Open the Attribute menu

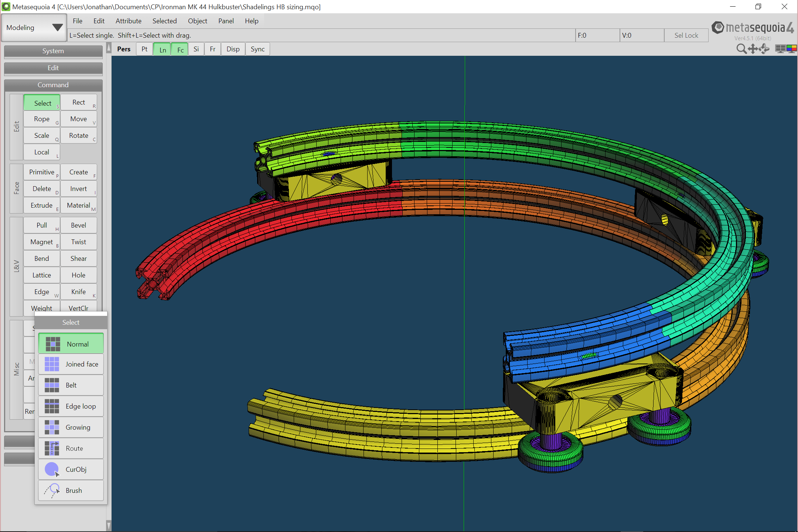tap(129, 21)
